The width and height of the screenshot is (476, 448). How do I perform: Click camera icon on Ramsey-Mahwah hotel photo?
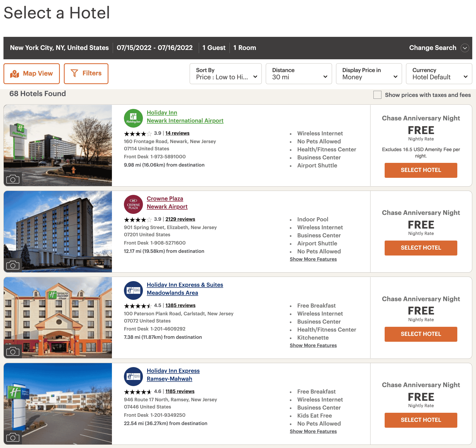click(13, 437)
